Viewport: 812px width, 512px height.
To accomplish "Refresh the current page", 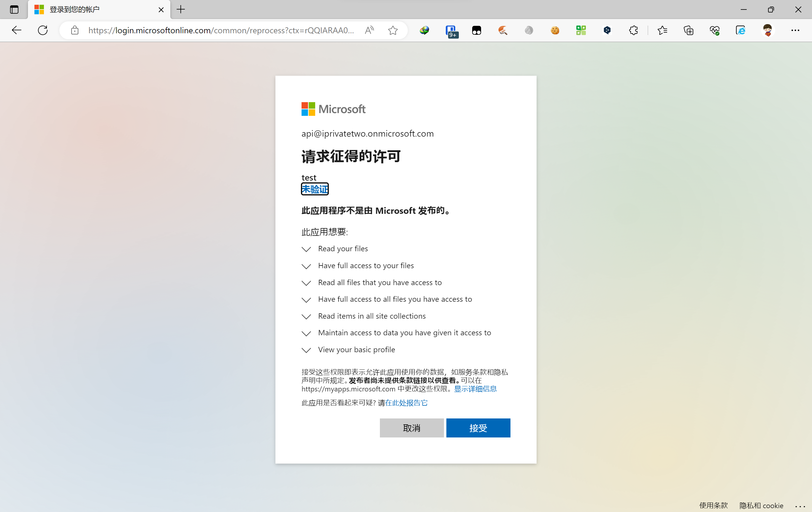I will tap(43, 30).
